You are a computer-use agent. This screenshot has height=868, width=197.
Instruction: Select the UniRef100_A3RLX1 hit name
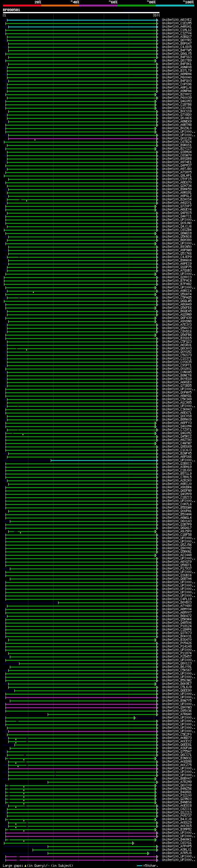click(x=177, y=850)
